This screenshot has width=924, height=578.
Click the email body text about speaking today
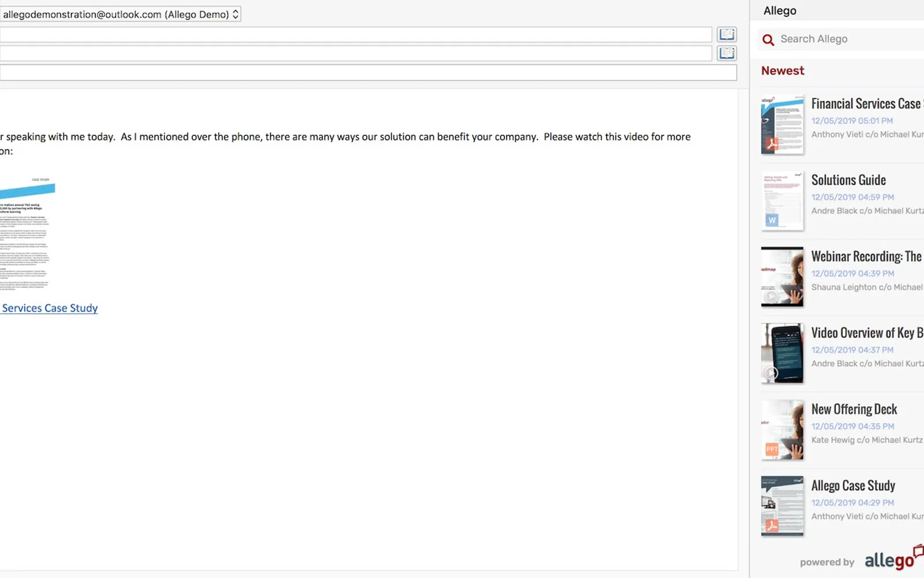pos(345,144)
